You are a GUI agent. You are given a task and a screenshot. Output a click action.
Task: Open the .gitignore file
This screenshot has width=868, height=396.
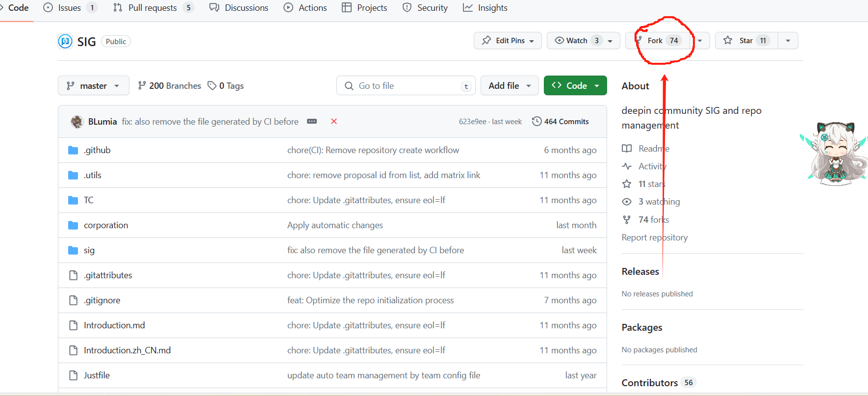pos(102,300)
